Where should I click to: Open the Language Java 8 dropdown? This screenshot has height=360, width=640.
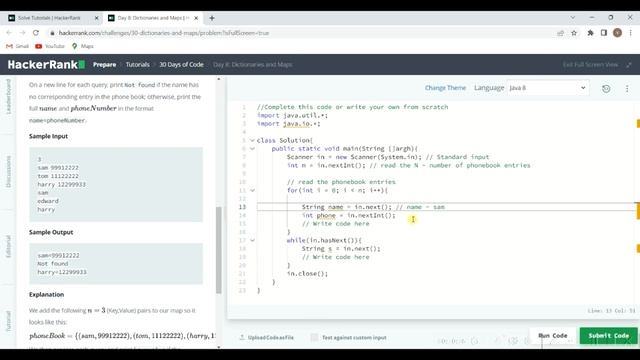coord(547,88)
